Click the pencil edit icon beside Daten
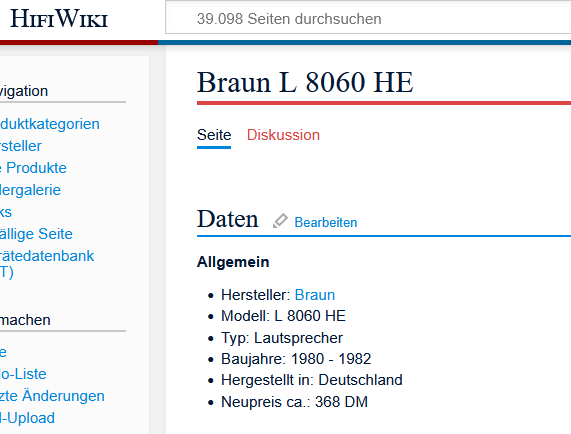571x434 pixels. click(280, 221)
